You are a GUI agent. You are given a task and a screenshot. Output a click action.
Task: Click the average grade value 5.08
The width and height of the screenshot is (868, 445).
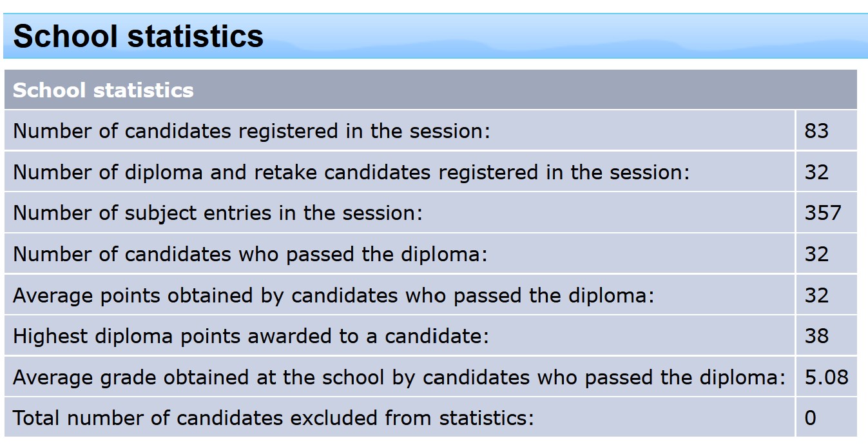(x=826, y=377)
